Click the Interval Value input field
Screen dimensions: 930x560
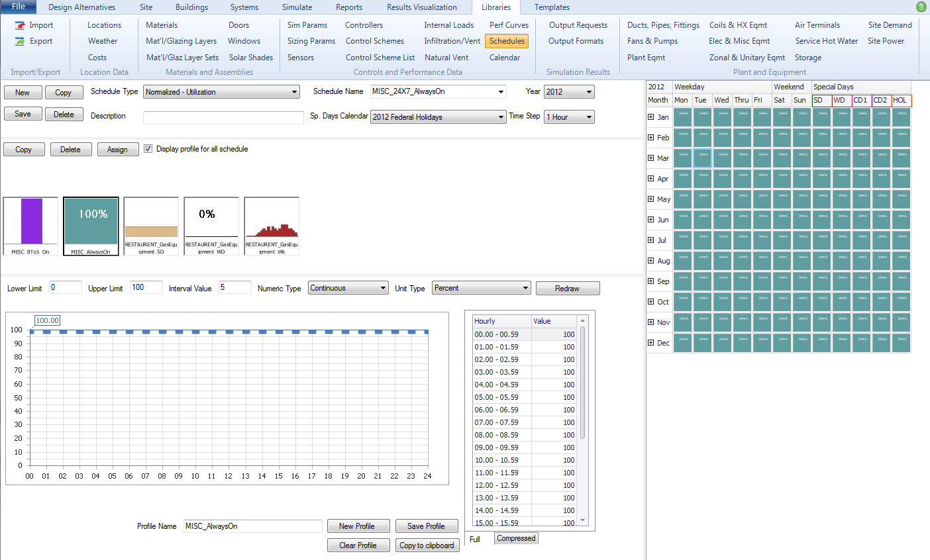tap(235, 287)
